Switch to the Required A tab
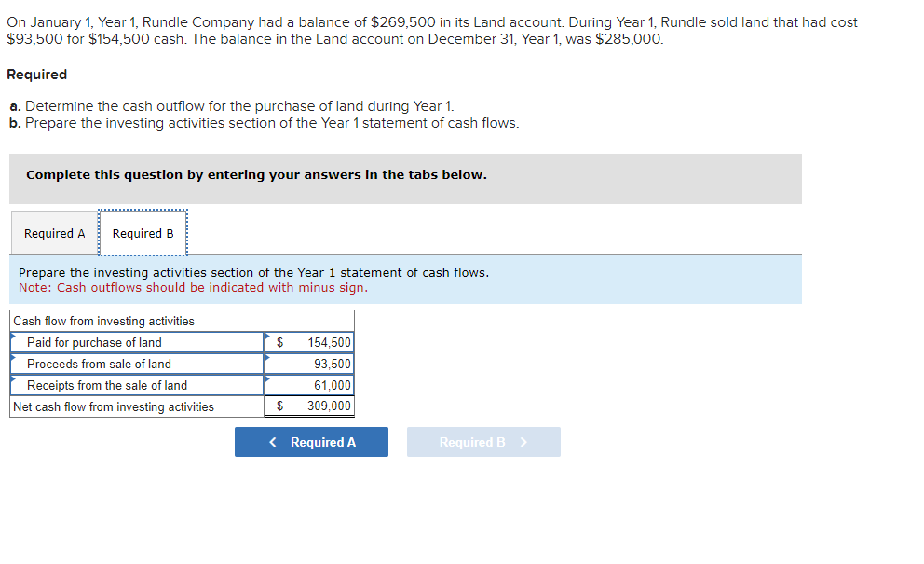Screen dimensions: 924x564 coord(53,233)
